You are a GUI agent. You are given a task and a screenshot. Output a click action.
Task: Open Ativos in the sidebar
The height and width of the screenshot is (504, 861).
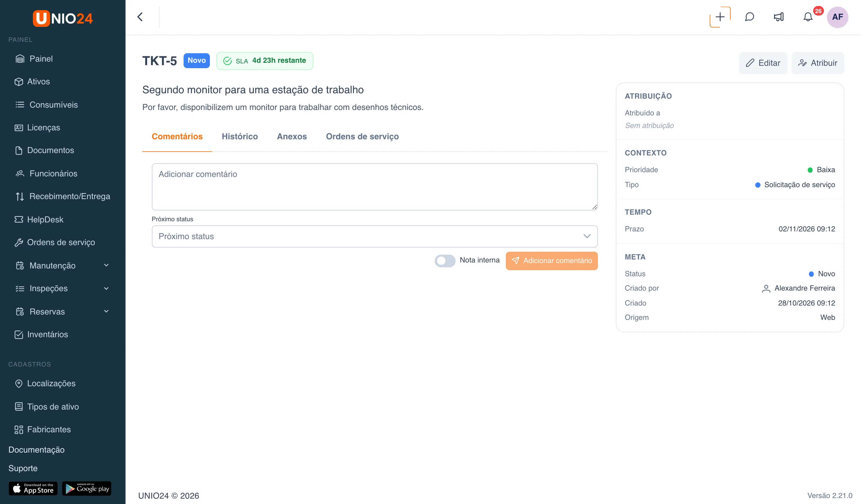pos(33,82)
